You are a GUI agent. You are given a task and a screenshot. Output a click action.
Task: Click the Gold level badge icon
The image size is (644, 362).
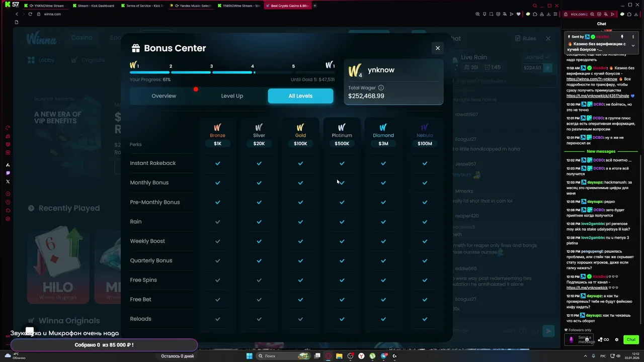[x=300, y=127]
